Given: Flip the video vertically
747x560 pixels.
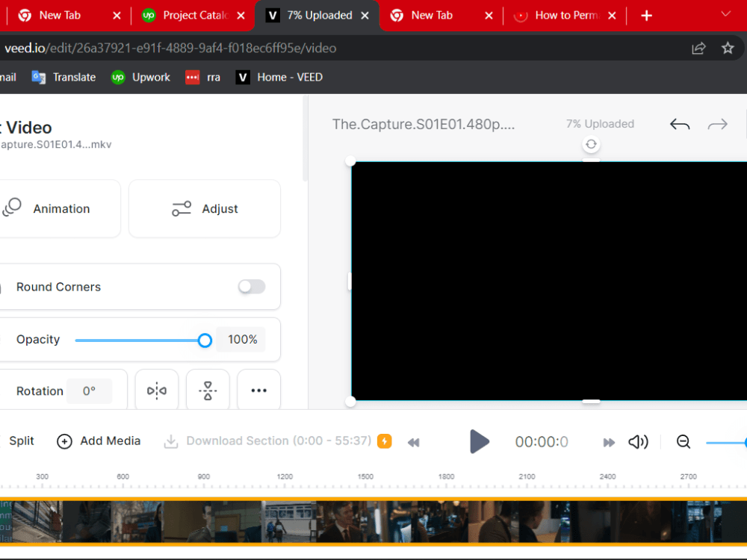Looking at the screenshot, I should click(x=208, y=391).
